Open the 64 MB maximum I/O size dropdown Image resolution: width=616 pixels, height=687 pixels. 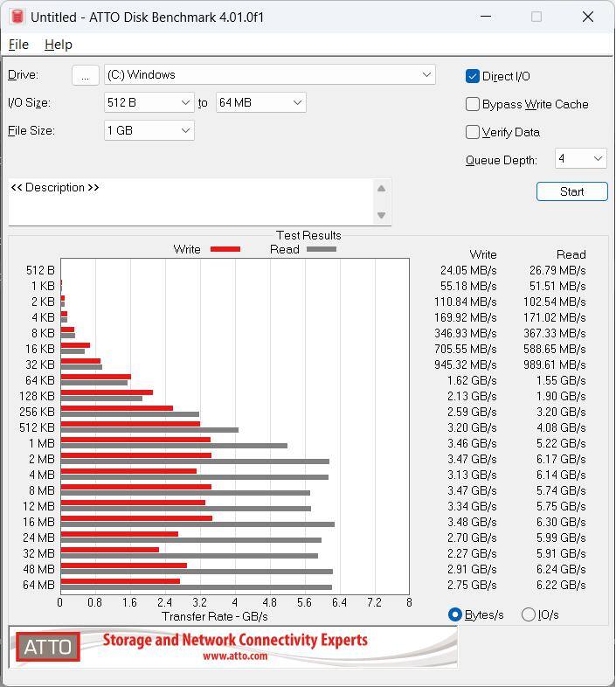[x=260, y=102]
